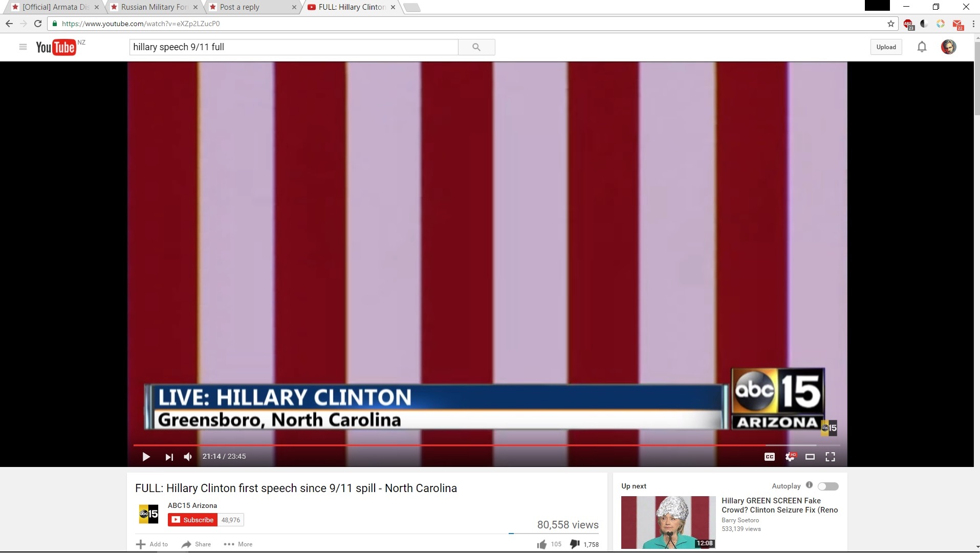Open account avatar menu

tap(948, 47)
